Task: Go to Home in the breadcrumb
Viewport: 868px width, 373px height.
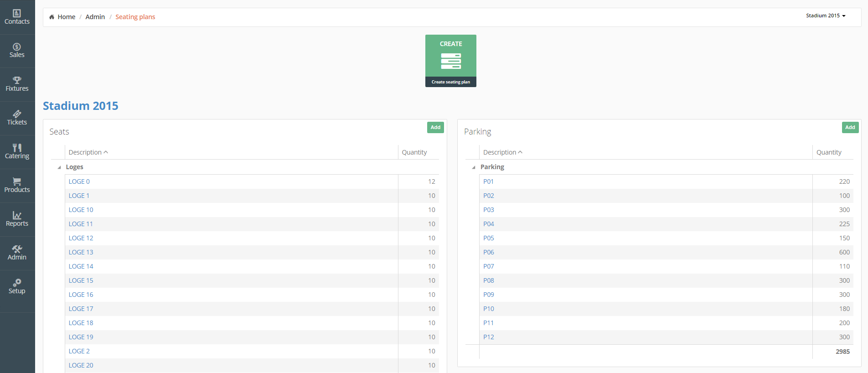Action: [67, 17]
